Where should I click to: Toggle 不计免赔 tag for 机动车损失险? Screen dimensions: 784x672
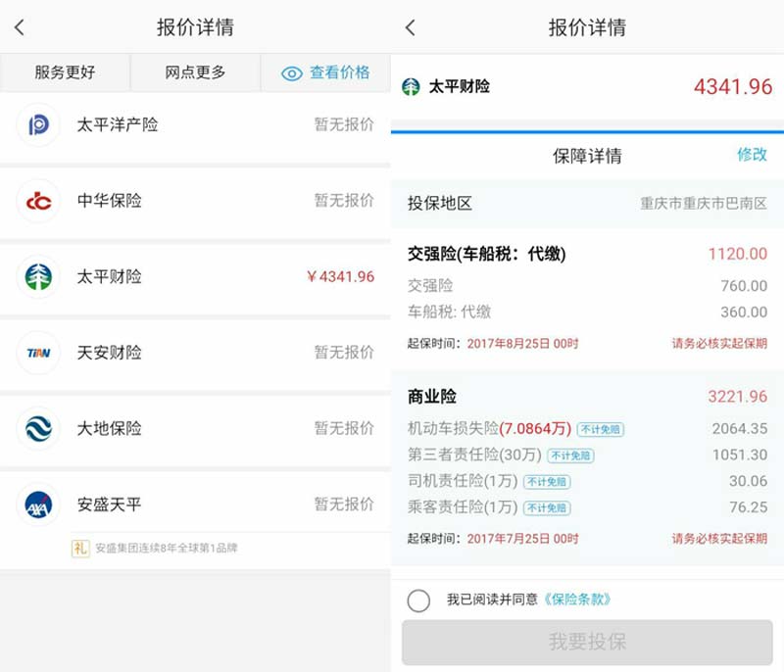pos(600,429)
